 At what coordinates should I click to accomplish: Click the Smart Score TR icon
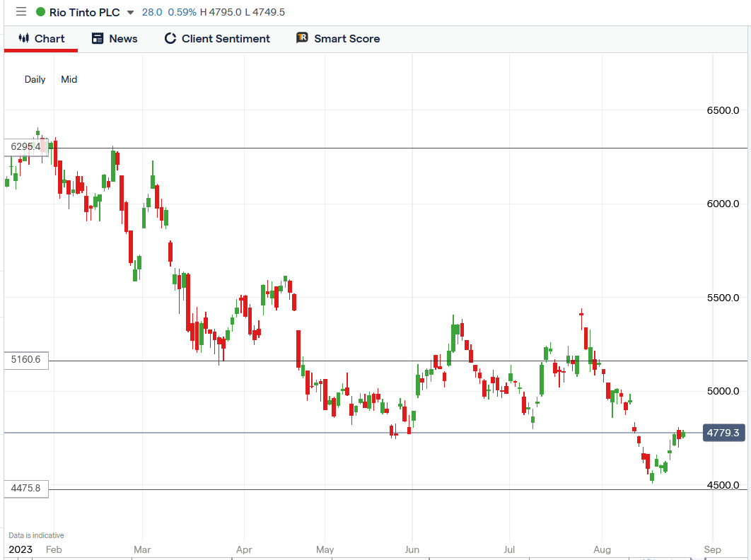[302, 38]
